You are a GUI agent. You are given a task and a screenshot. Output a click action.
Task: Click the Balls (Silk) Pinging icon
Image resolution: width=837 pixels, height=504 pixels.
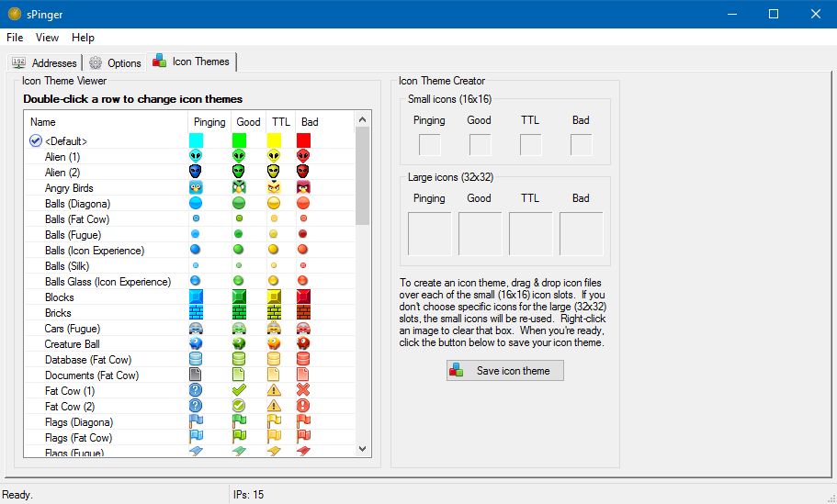coord(196,265)
